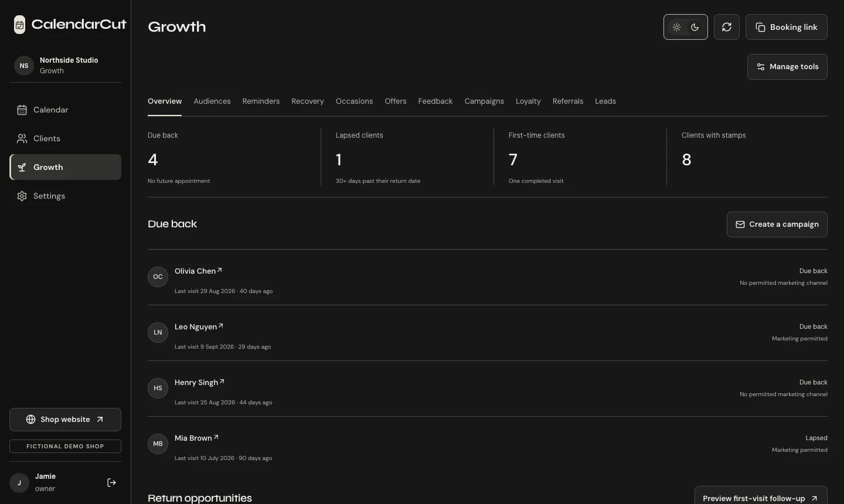
Task: Open the Referrals tab
Action: click(x=568, y=101)
